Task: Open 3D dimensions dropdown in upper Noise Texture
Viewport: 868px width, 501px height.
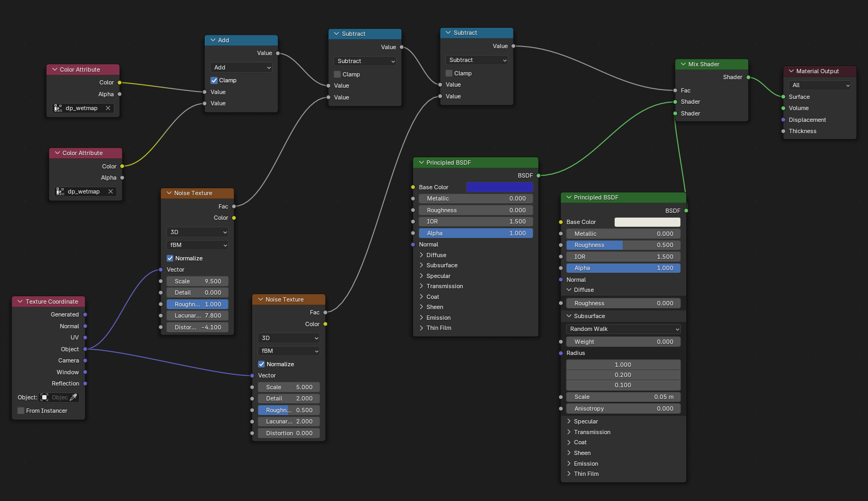Action: click(x=197, y=232)
